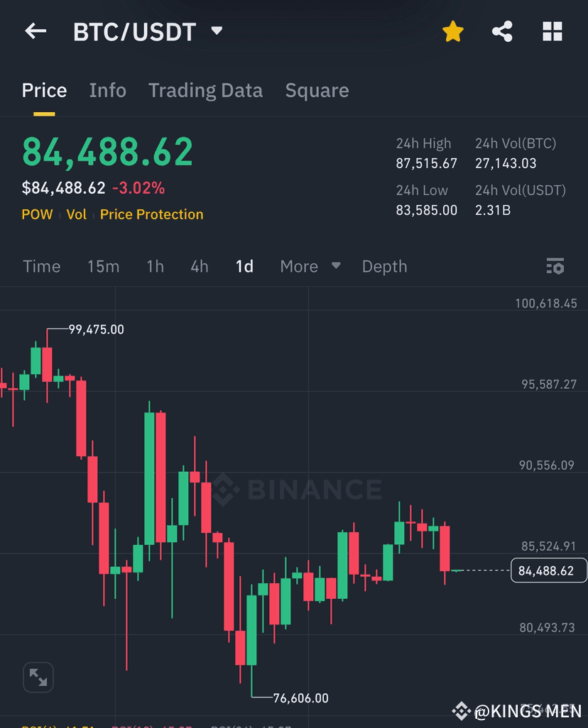Expand the More timeframe dropdown
The image size is (588, 728).
click(310, 266)
